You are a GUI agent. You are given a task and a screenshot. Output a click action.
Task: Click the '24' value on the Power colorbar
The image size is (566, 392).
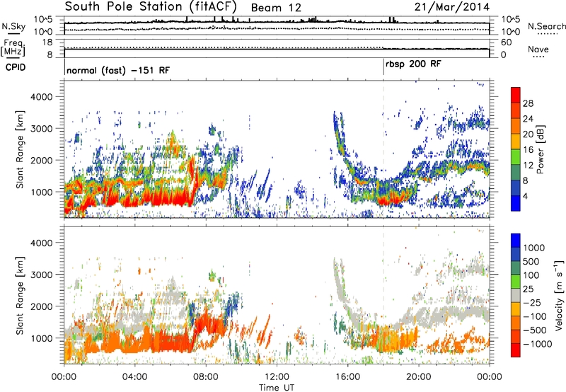tap(528, 119)
